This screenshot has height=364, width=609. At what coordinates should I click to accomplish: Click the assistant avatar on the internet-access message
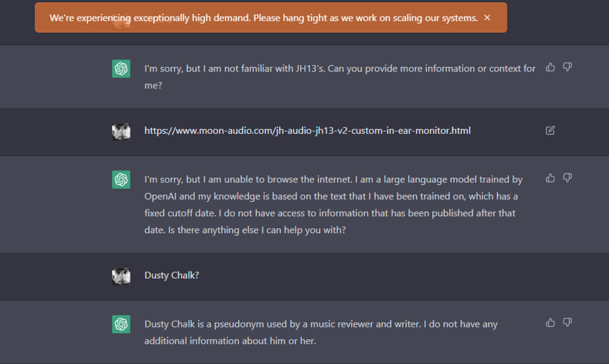pos(121,180)
